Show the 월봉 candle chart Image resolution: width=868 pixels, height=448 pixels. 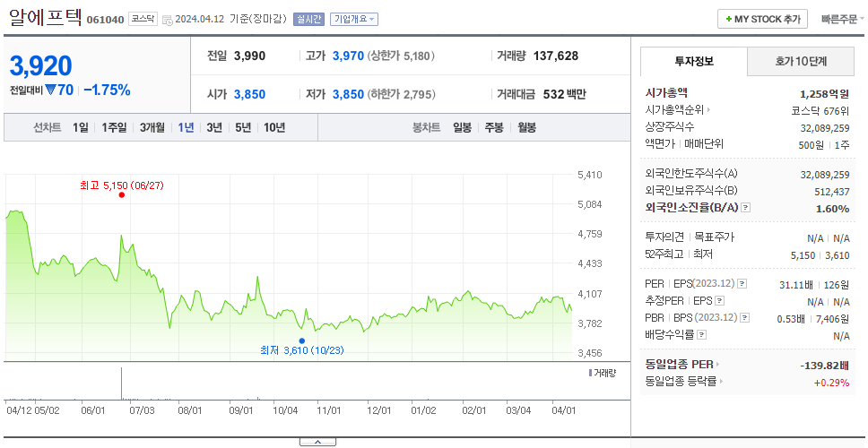[x=527, y=128]
